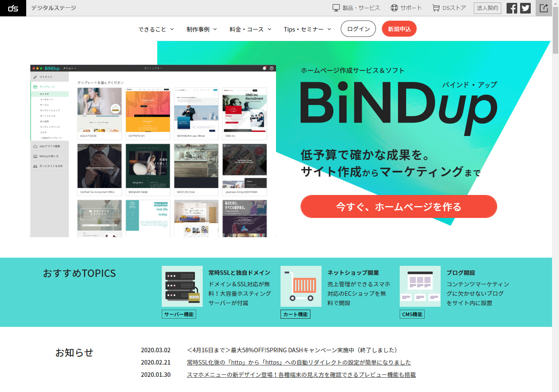
Task: Click the lifebuoy icon for サポート
Action: [x=394, y=8]
